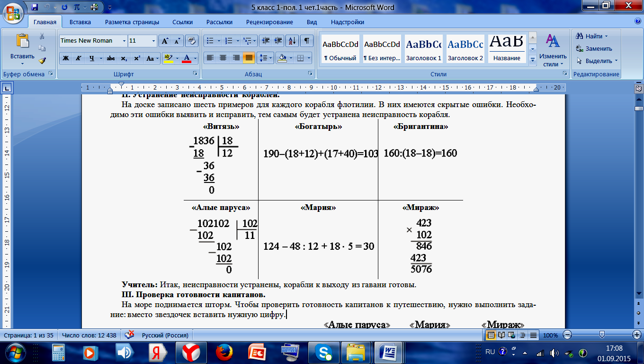Open the font size dropdown showing 11

153,41
